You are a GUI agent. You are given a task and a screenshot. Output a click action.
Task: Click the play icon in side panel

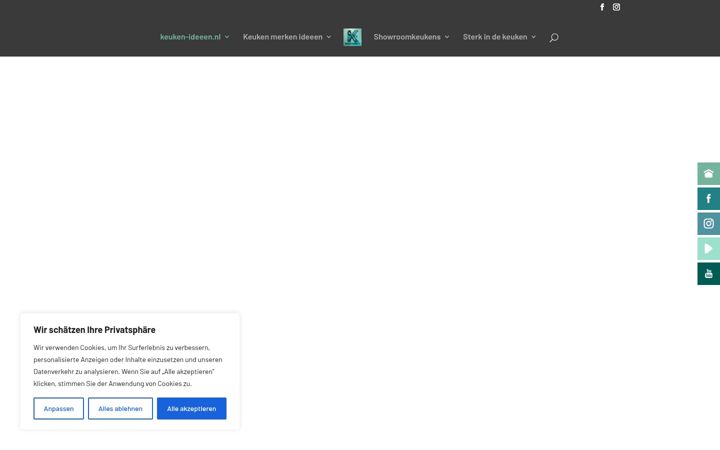point(709,249)
